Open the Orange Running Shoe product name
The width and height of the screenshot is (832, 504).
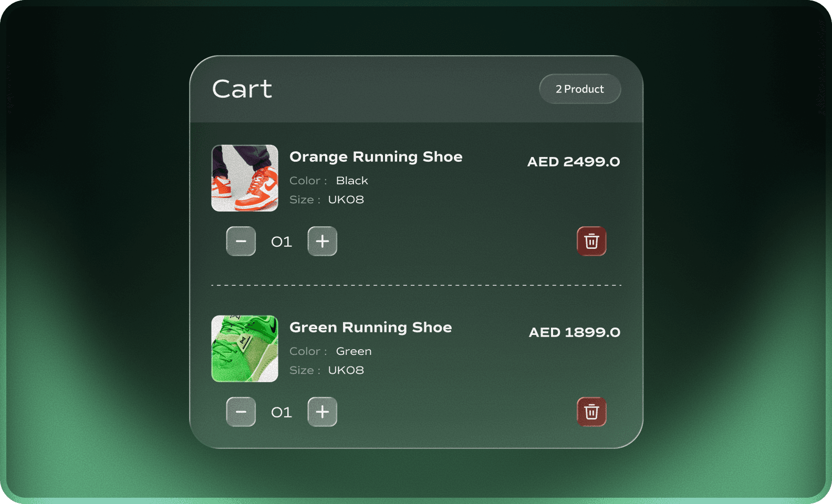pyautogui.click(x=376, y=156)
